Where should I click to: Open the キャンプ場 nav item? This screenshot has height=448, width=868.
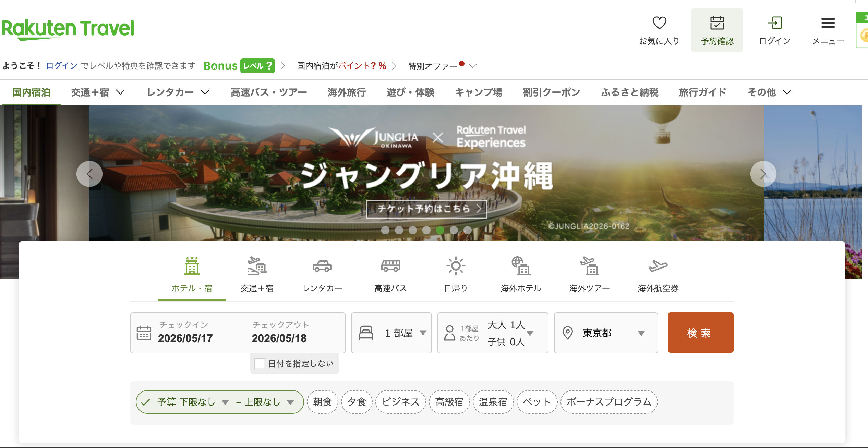(479, 92)
